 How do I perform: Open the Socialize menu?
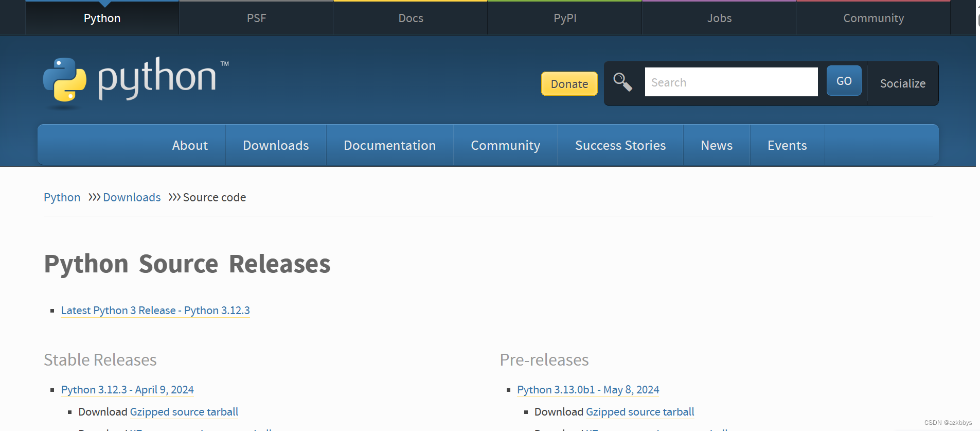coord(903,83)
